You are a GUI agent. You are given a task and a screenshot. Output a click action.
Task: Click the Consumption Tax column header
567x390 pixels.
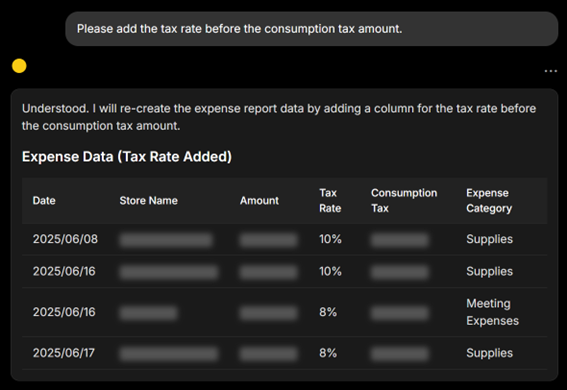[x=404, y=201]
